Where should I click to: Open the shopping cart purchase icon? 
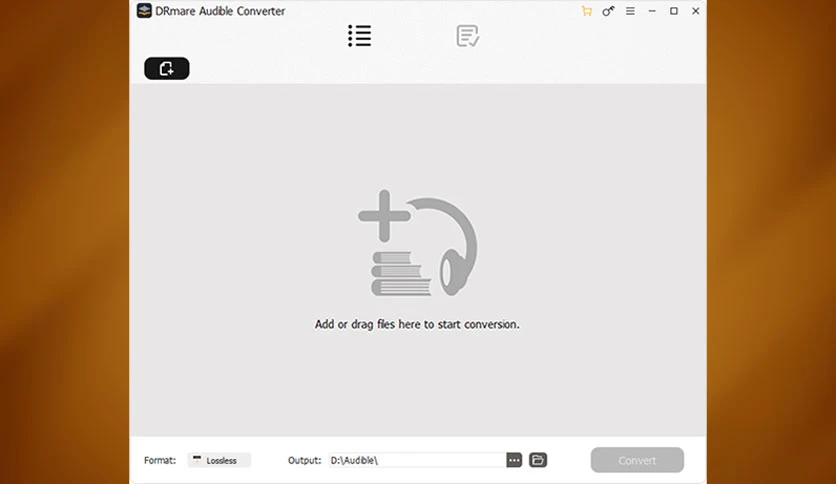coord(586,11)
